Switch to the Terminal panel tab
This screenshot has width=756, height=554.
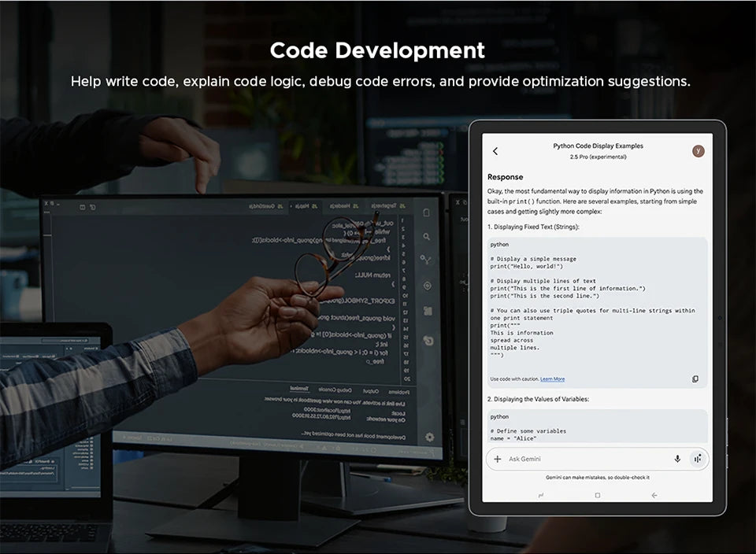coord(300,390)
